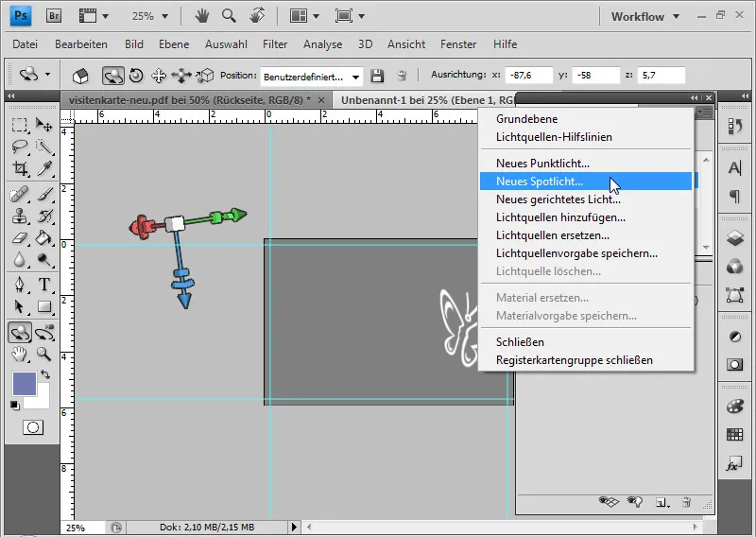Click Neues gerichtetes Licht entry
The width and height of the screenshot is (756, 537).
pyautogui.click(x=586, y=199)
